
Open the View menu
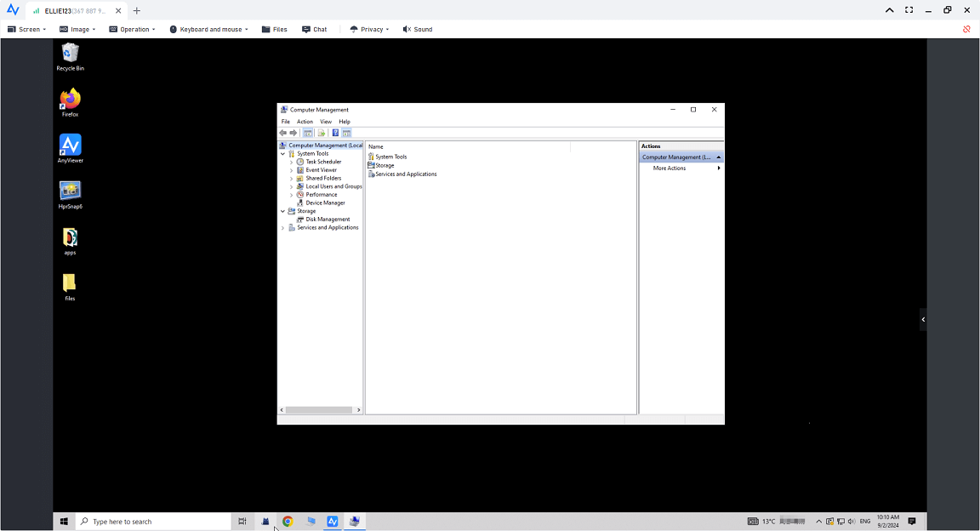(326, 122)
